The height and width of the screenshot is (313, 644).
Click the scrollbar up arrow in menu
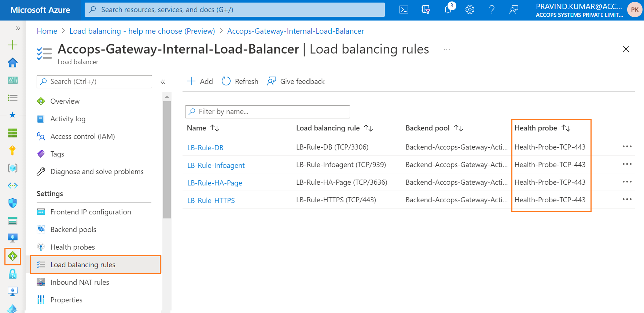coord(167,97)
